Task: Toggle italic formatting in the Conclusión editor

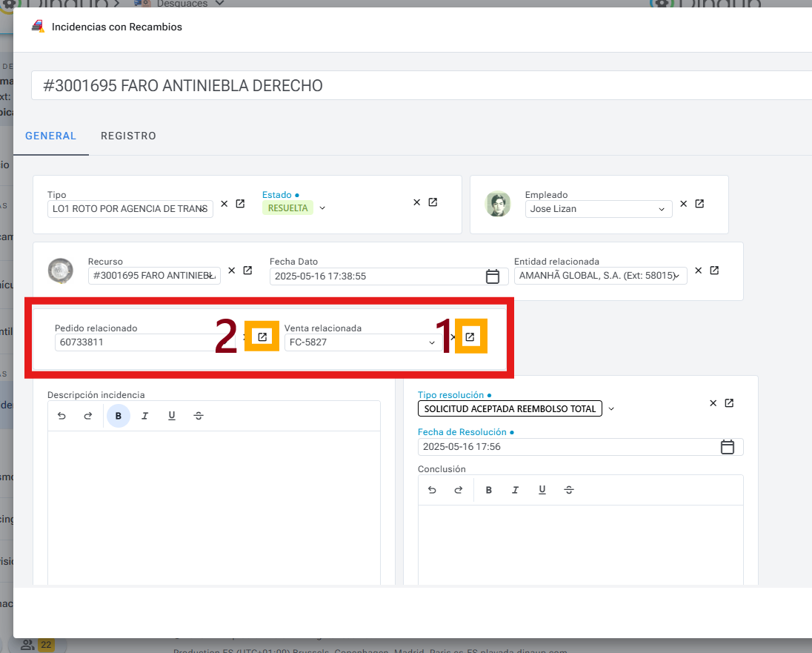Action: click(516, 490)
